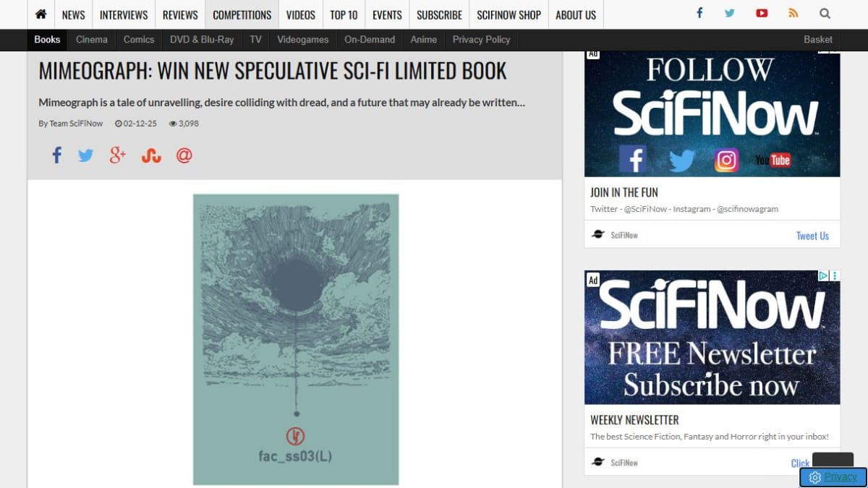The height and width of the screenshot is (488, 868).
Task: Open the site search magnifier
Action: pos(825,13)
